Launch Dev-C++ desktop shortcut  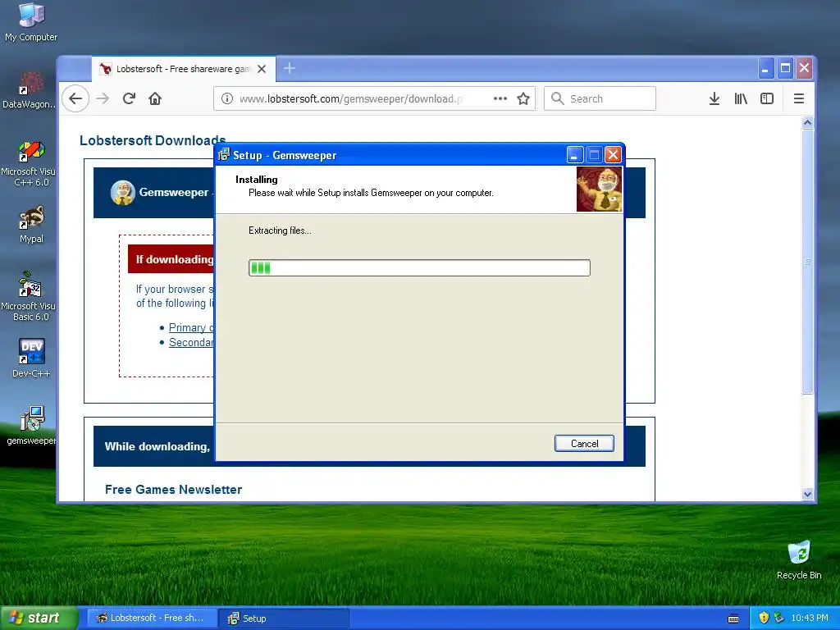tap(31, 358)
